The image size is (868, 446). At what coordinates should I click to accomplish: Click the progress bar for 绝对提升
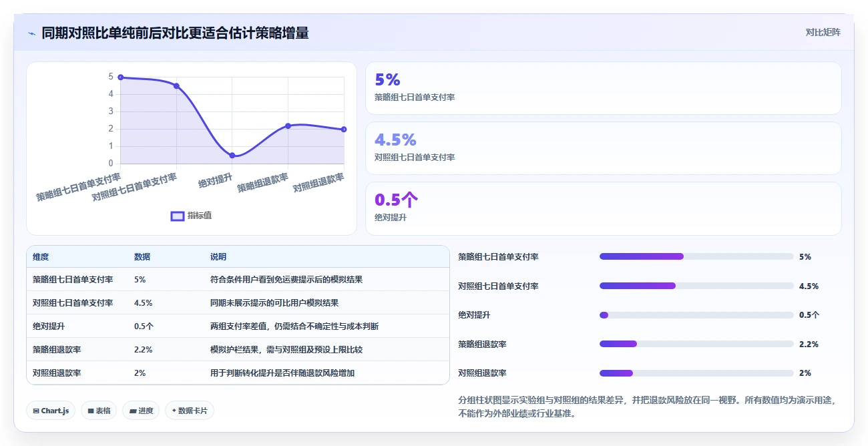(696, 315)
